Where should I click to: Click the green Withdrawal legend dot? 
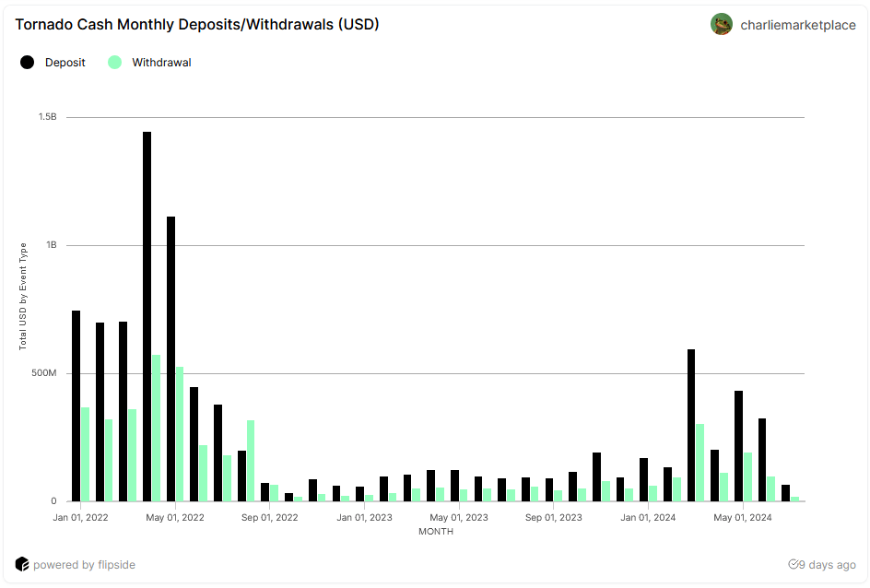click(115, 62)
